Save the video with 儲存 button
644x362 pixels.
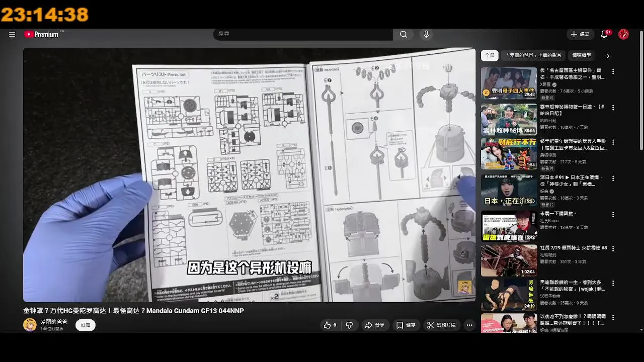(406, 325)
